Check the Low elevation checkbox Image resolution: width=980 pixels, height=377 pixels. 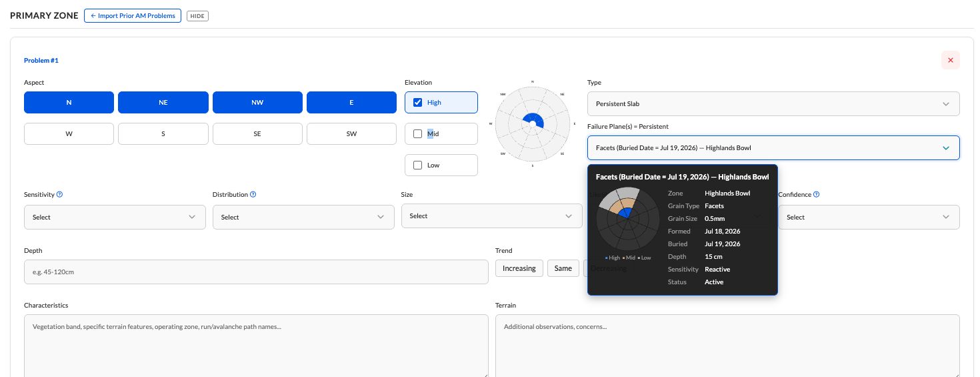click(417, 165)
